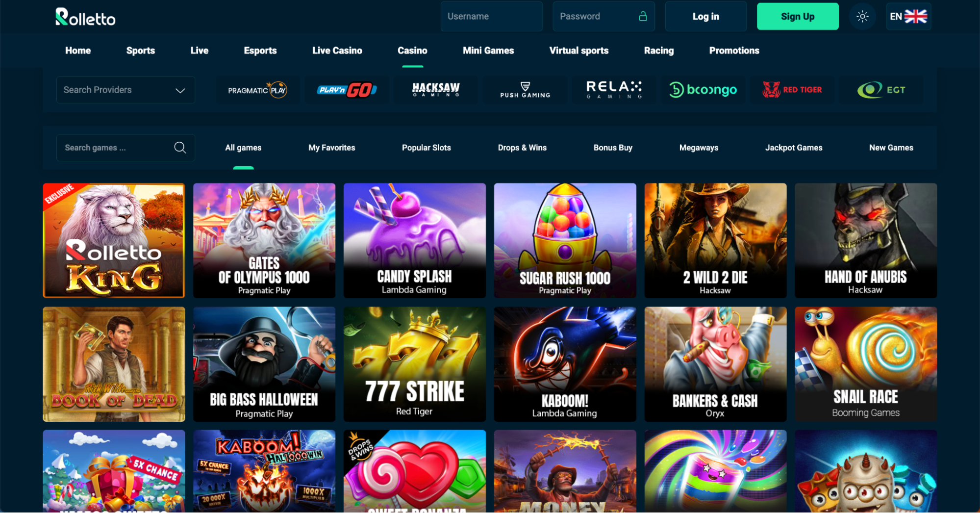Image resolution: width=980 pixels, height=513 pixels.
Task: Open the EN language selector
Action: point(908,17)
